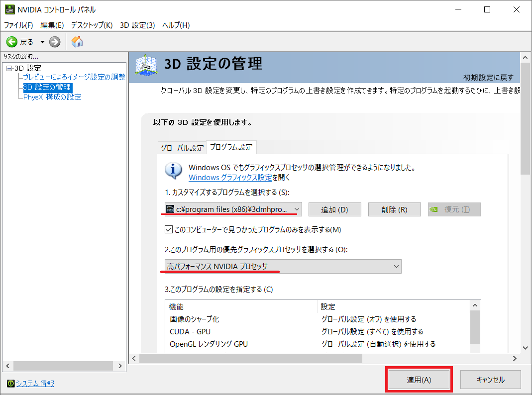This screenshot has height=395, width=532.
Task: Select 3D 設定の管理 in the tree
Action: click(47, 88)
